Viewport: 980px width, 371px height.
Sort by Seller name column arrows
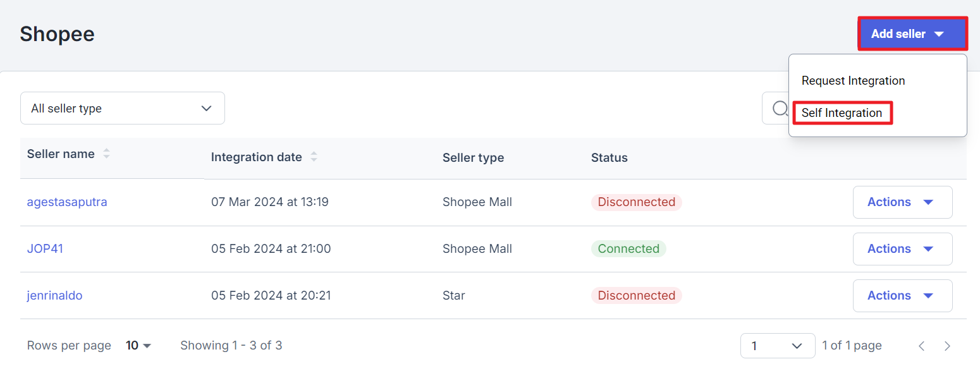[106, 154]
